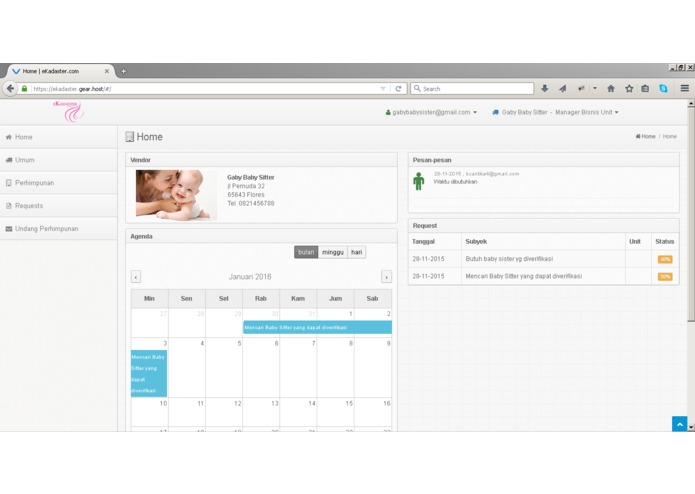Viewport: 695px width, 494px height.
Task: Open the downloads arrow icon in toolbar
Action: pos(545,89)
